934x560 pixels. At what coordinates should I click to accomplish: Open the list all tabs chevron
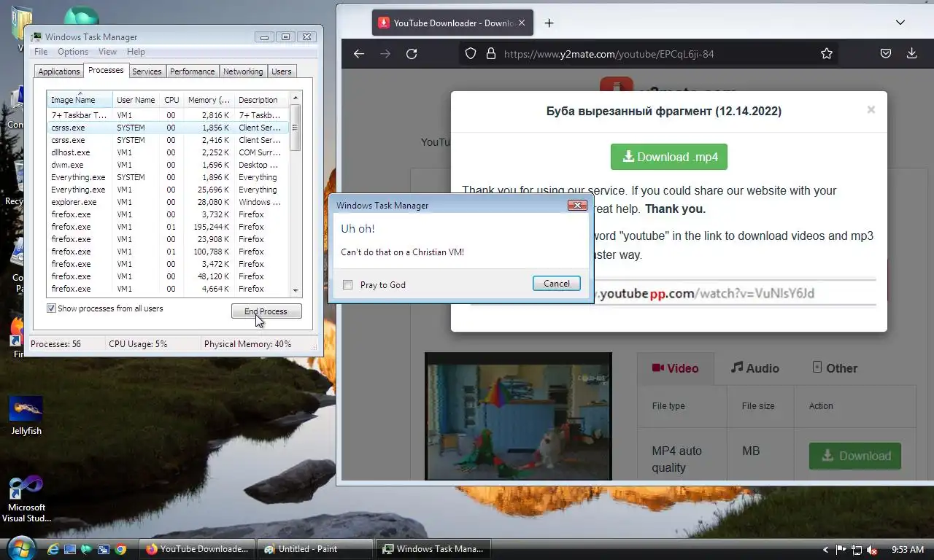pos(900,23)
